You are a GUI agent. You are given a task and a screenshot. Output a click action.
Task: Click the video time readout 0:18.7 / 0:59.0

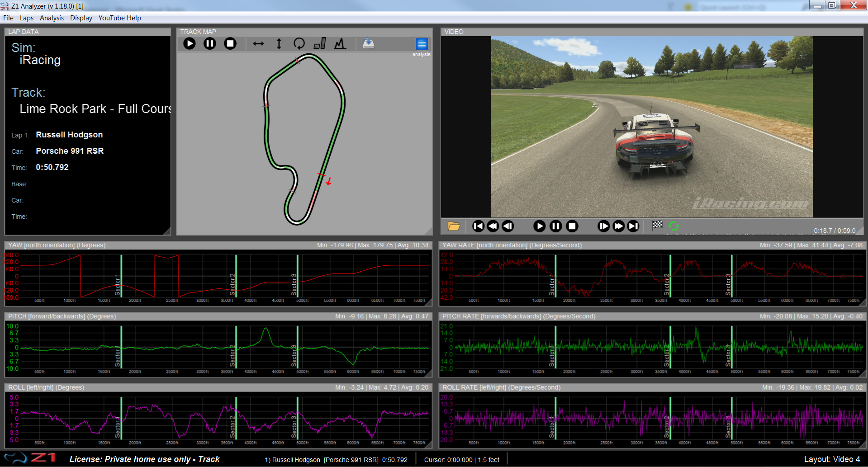click(x=835, y=231)
